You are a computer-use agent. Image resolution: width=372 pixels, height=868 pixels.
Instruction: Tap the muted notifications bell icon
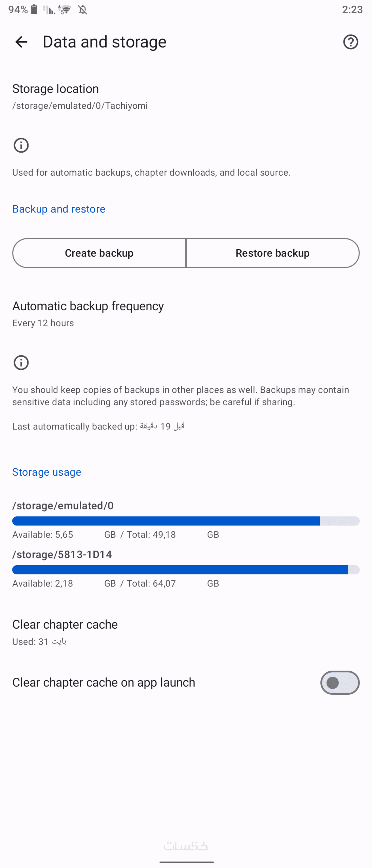coord(83,9)
